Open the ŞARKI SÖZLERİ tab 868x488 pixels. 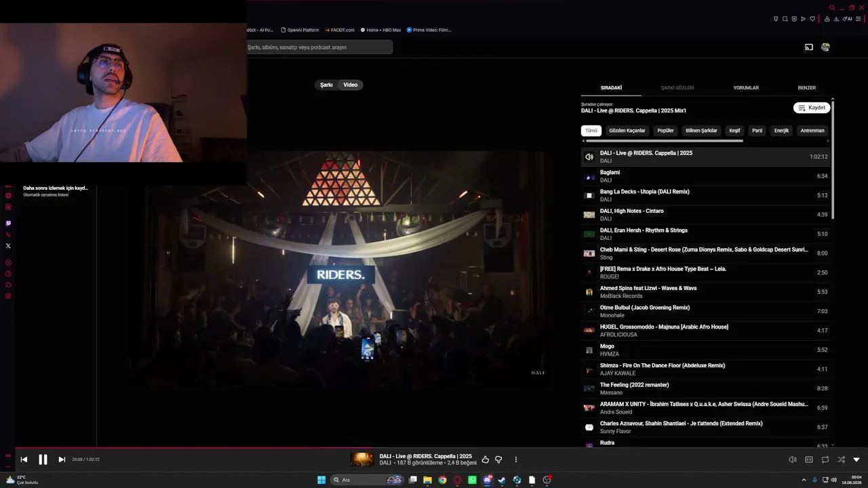click(677, 87)
